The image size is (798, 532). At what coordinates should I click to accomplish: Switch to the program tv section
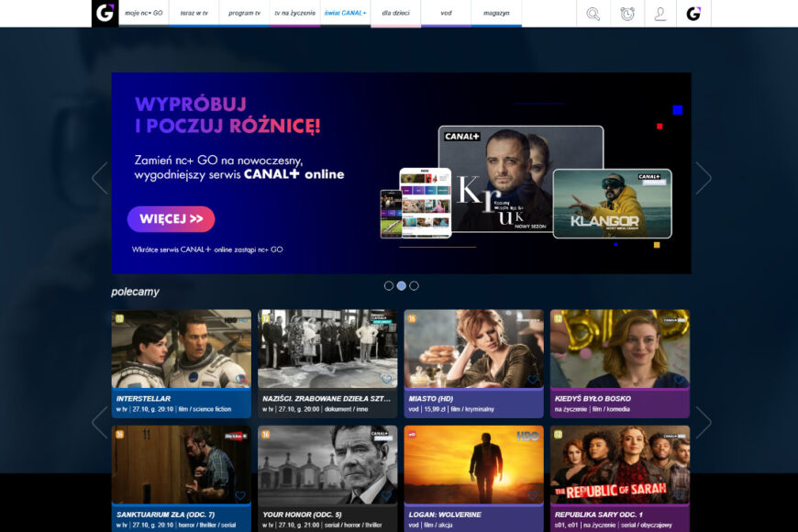243,13
